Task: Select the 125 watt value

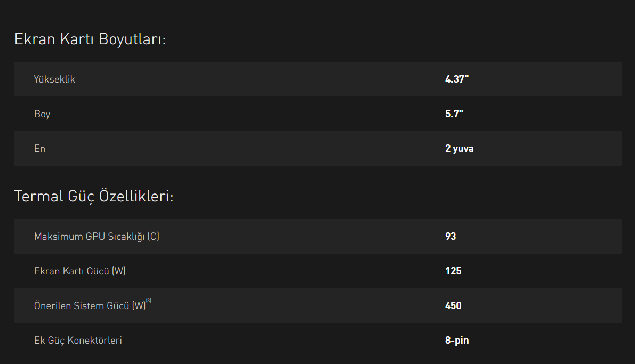Action: (453, 271)
